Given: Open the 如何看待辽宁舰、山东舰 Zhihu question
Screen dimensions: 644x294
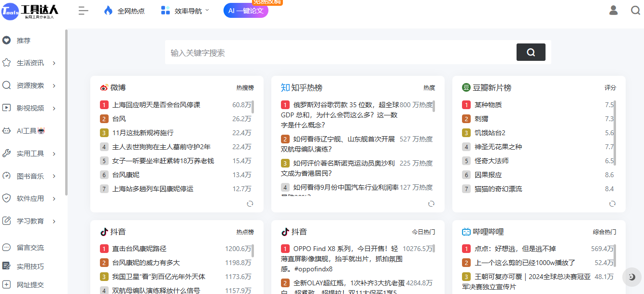Looking at the screenshot, I should 338,144.
